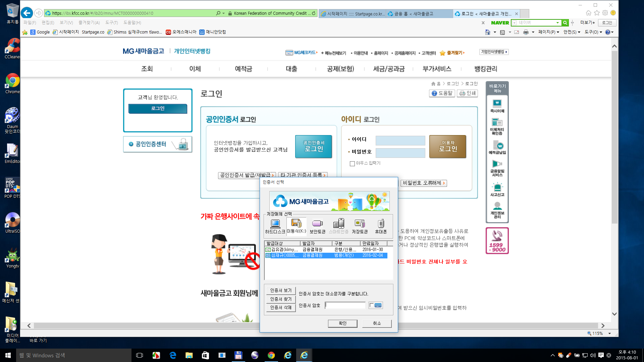Open the 뱅킹관리 navigation menu
The image size is (644, 362).
click(x=486, y=69)
